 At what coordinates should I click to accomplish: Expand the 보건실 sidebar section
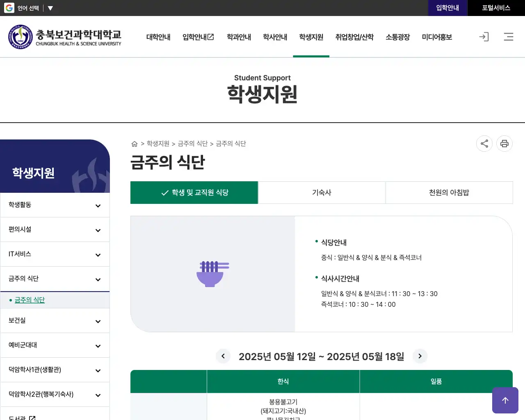pos(55,321)
